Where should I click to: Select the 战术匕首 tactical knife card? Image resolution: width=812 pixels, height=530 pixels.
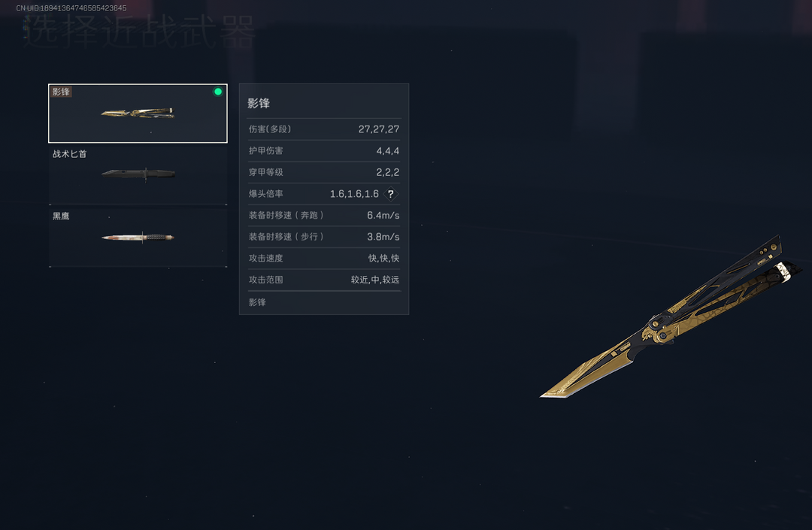pos(138,175)
